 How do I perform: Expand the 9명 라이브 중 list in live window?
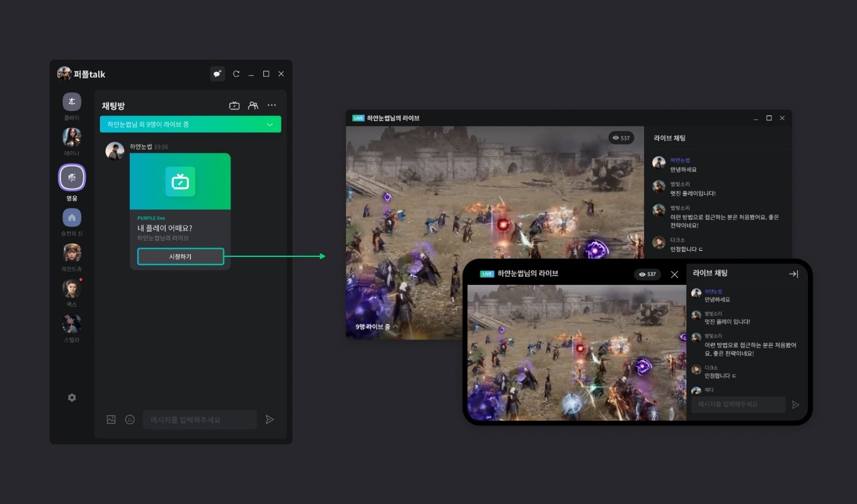tap(377, 326)
